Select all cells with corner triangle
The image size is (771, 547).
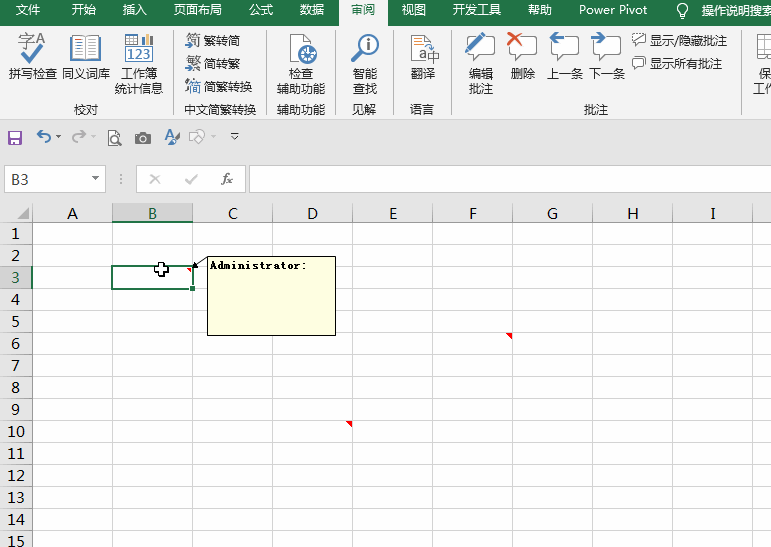pyautogui.click(x=23, y=213)
